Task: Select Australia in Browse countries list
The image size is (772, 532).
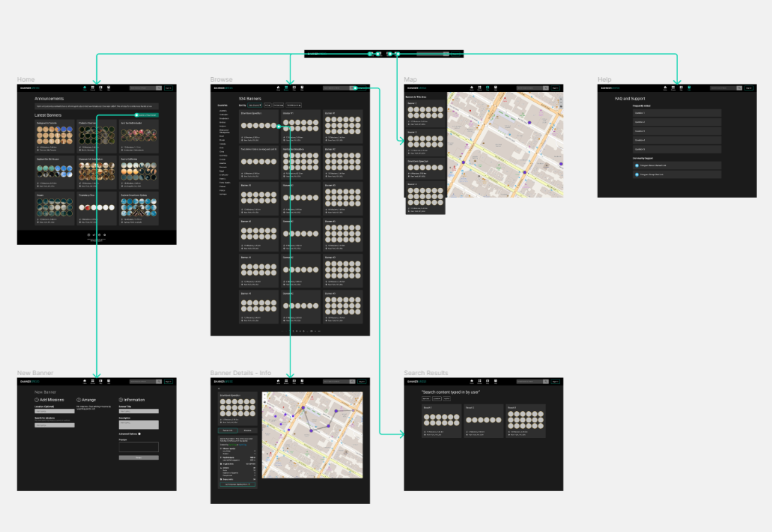Action: [x=223, y=114]
